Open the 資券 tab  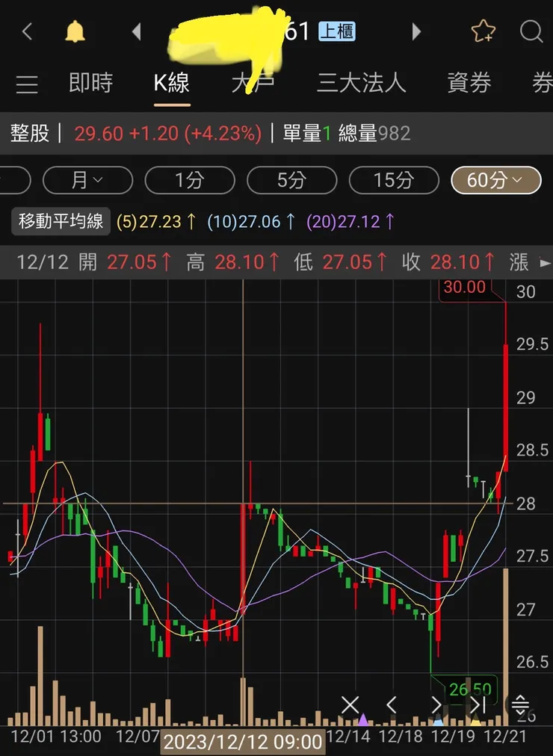coord(469,83)
